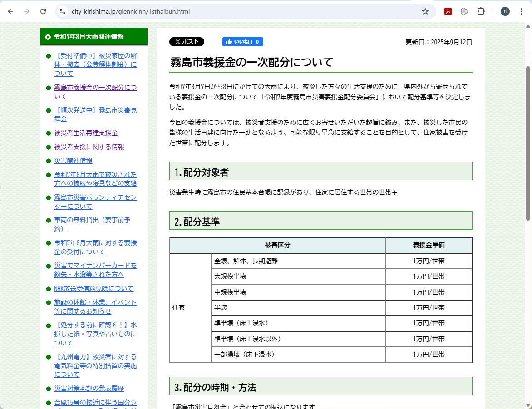
Task: Open 災害関連情報 sidebar link
Action: coord(73,161)
